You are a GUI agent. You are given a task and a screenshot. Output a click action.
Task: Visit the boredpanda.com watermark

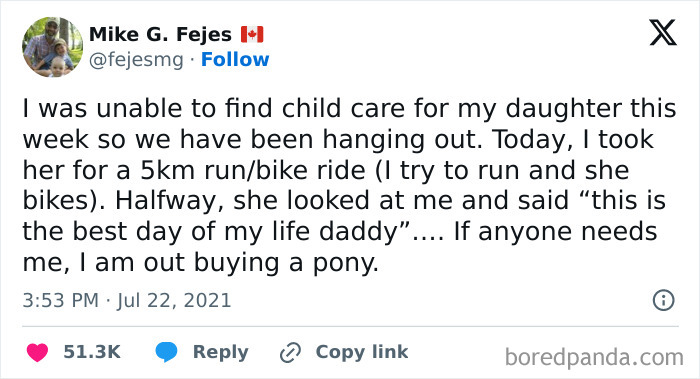point(594,357)
